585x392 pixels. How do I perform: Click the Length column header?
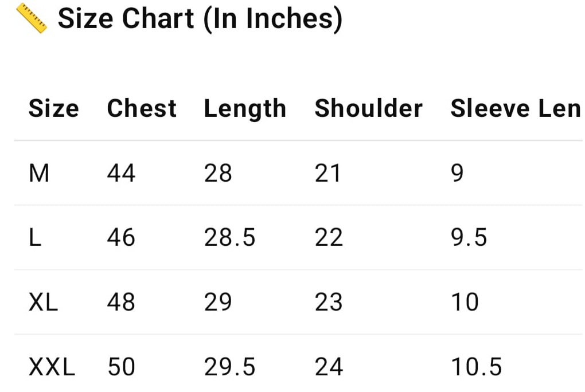click(245, 109)
